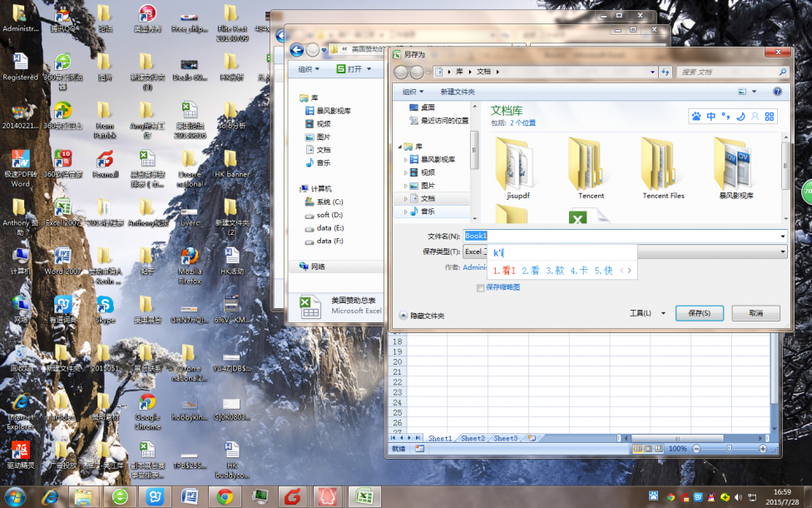Switch to Page Layout view in status bar

pos(649,449)
